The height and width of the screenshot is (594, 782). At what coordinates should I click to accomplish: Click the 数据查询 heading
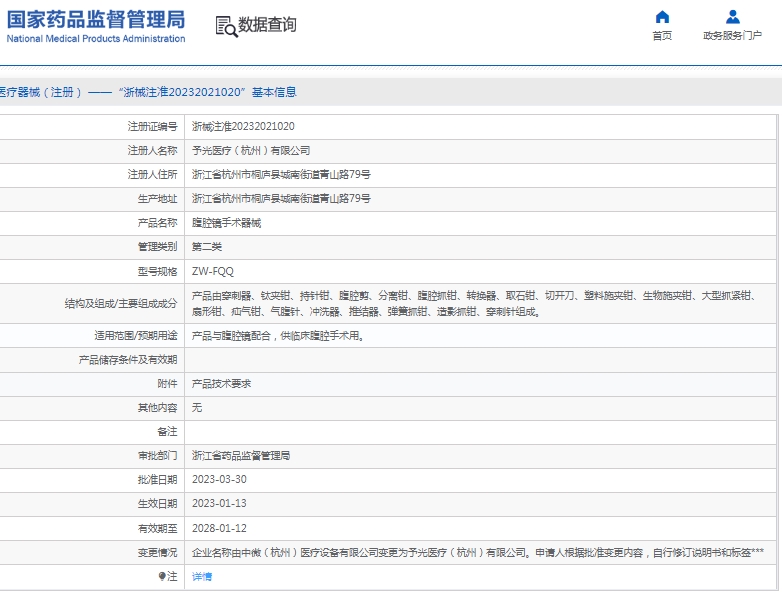click(x=267, y=24)
